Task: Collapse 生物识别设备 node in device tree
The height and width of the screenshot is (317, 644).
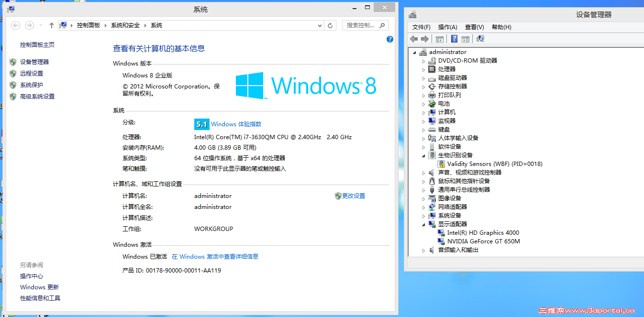Action: click(423, 156)
